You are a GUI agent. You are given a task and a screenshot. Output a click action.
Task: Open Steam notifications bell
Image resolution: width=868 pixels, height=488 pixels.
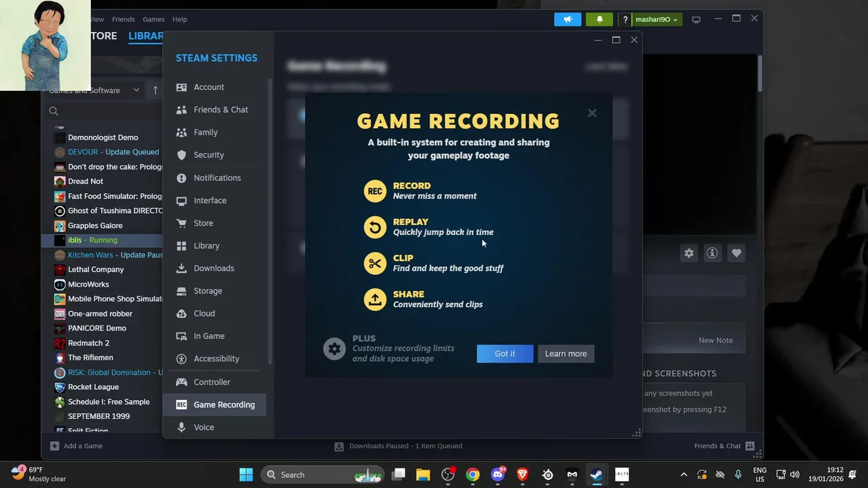tap(599, 19)
